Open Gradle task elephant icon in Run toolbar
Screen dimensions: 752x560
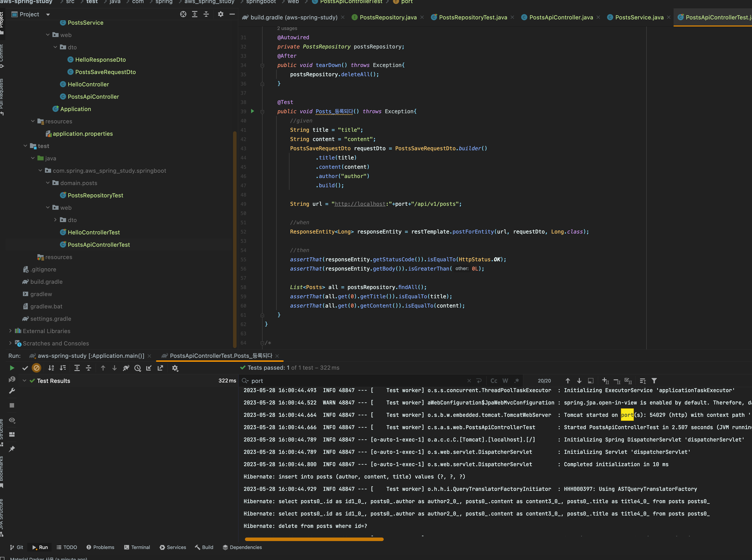click(126, 368)
